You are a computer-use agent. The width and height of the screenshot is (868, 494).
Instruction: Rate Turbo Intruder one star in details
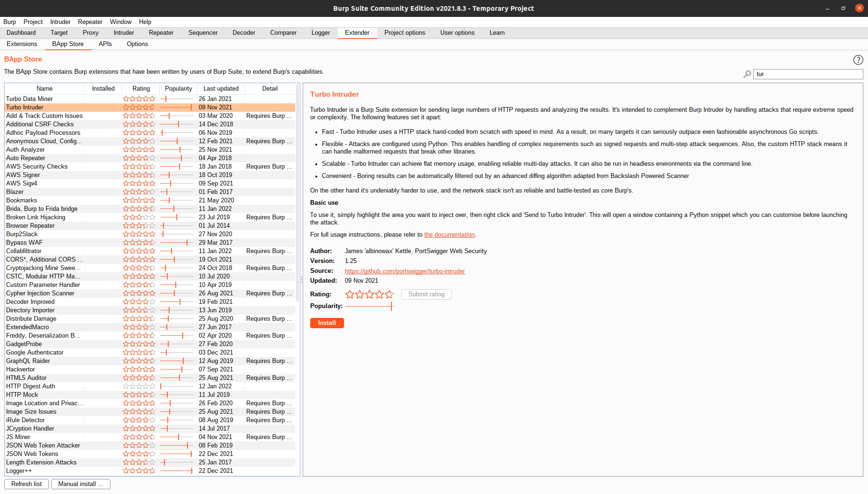tap(350, 294)
